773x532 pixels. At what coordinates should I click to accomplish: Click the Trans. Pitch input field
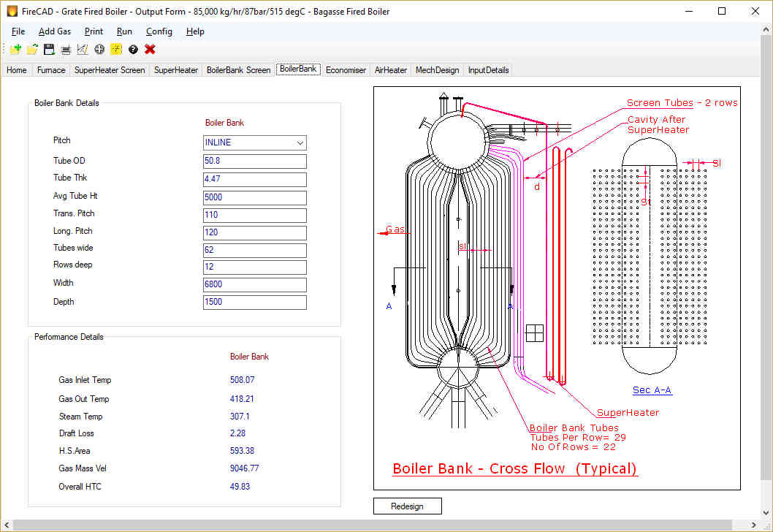(x=255, y=215)
